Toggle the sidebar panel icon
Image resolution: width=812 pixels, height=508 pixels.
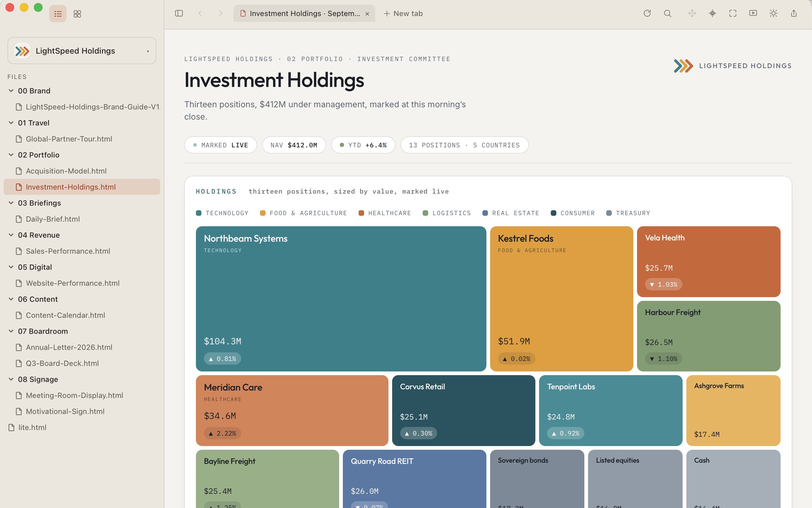179,14
